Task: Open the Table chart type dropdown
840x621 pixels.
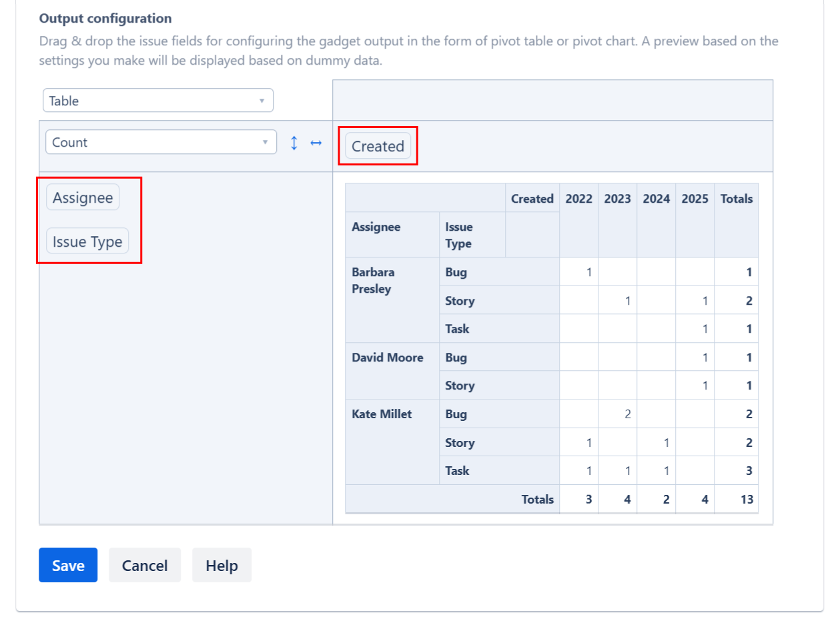Action: click(x=157, y=100)
